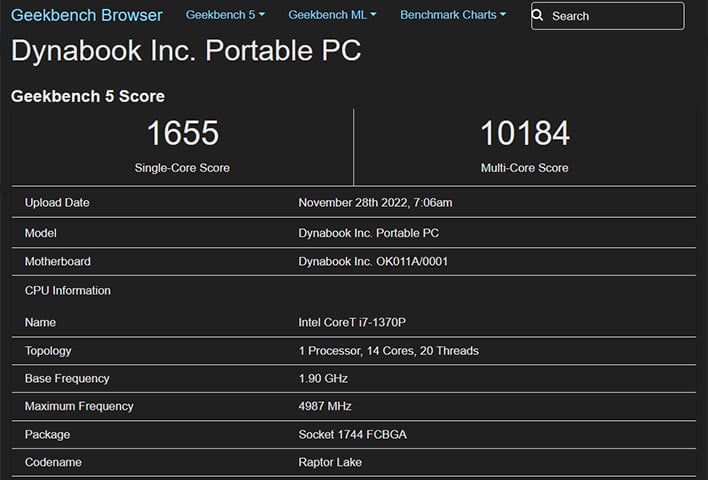This screenshot has height=480, width=708.
Task: Click the Single-Core Score label
Action: pos(182,168)
